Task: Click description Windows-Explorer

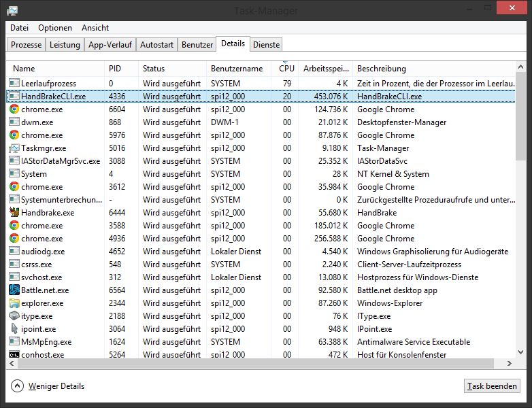Action: click(x=390, y=303)
